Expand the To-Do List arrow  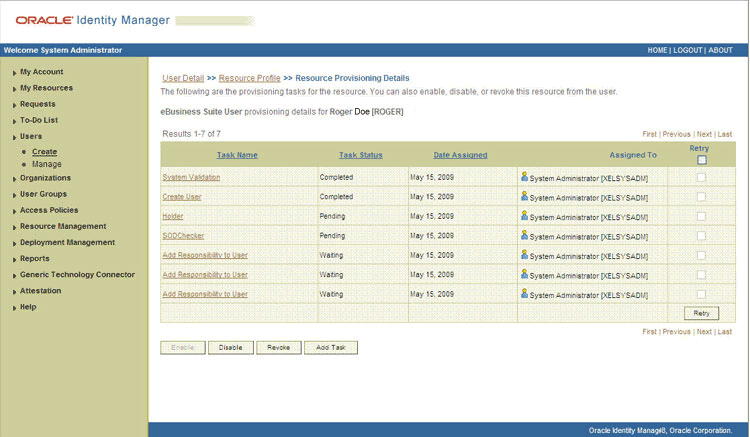coord(14,121)
